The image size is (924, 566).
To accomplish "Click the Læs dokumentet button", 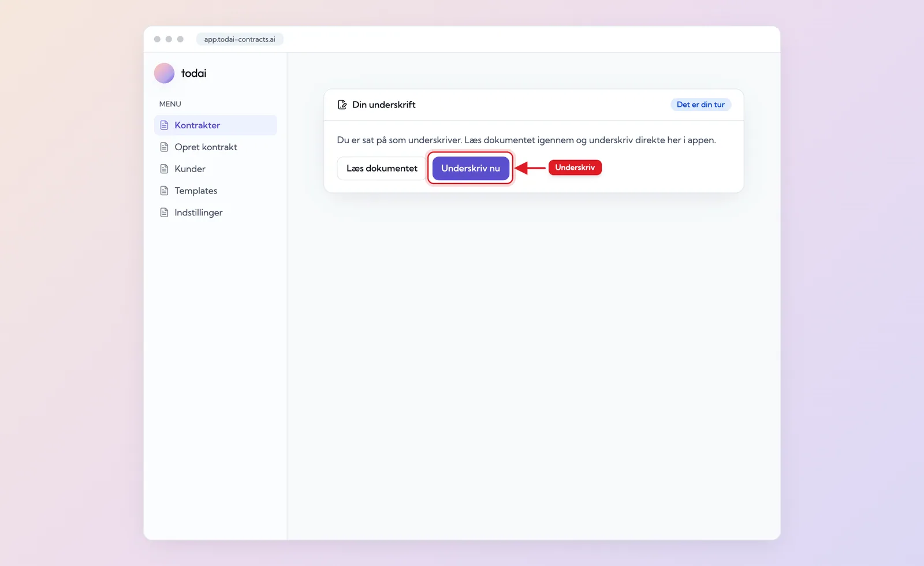I will pos(382,169).
